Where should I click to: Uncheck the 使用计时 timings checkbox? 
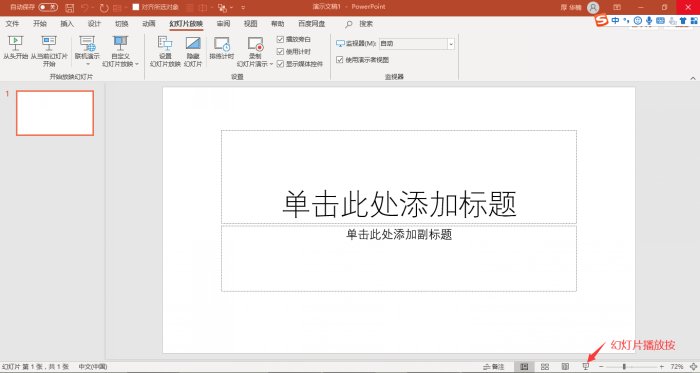(280, 51)
